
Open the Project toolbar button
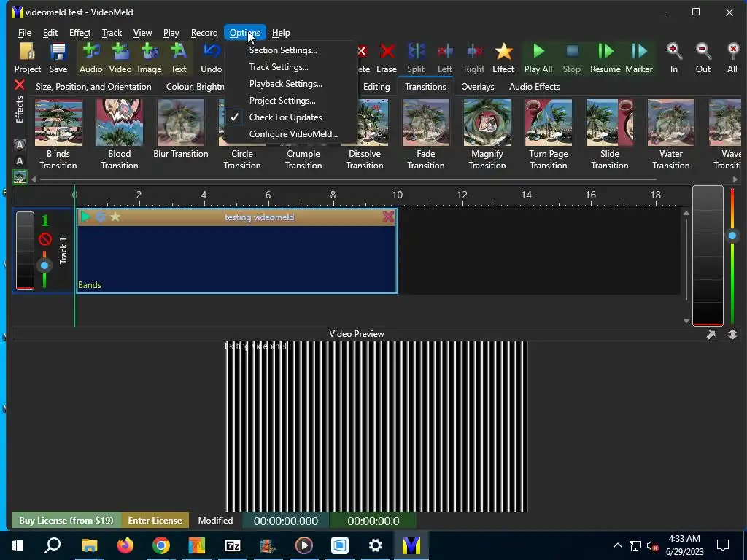pos(27,58)
